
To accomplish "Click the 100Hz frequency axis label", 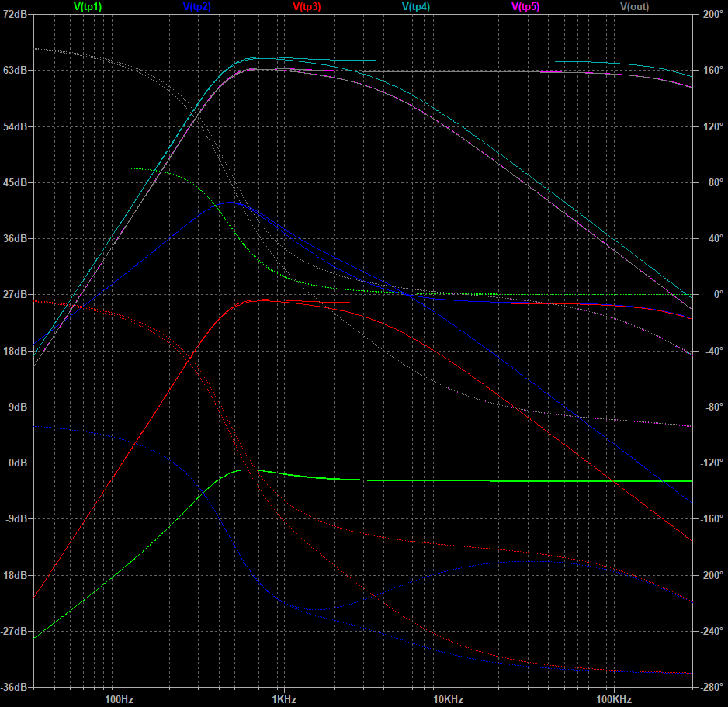I will (x=119, y=699).
